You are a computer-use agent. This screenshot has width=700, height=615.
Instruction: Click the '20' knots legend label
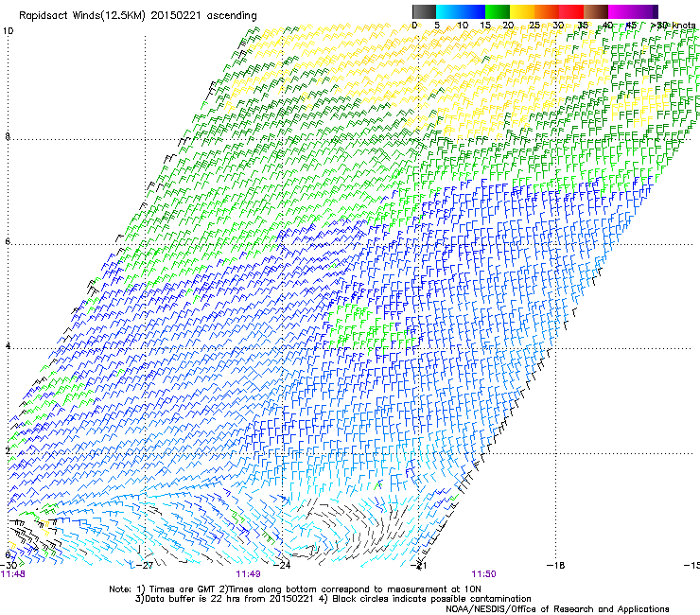pyautogui.click(x=509, y=25)
